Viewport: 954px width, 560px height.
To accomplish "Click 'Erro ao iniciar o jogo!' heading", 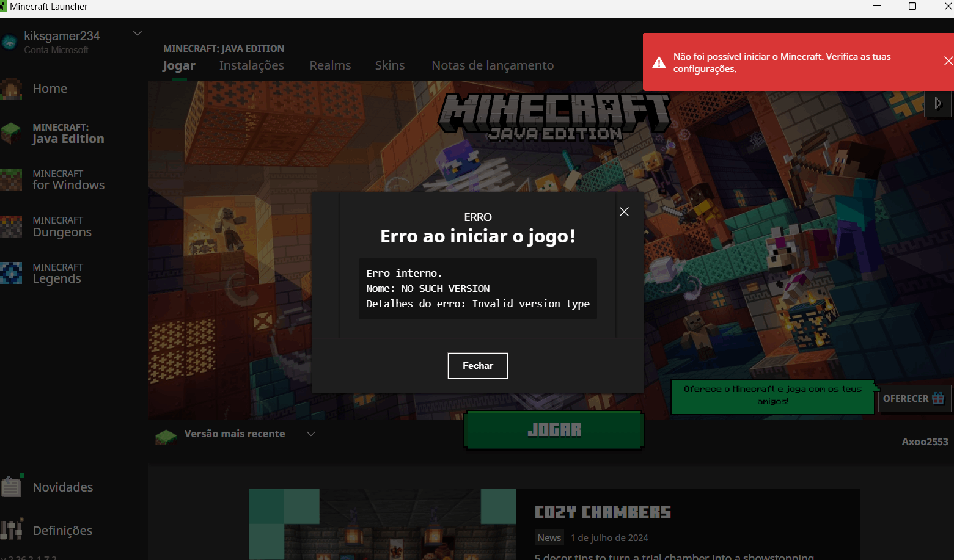I will pyautogui.click(x=478, y=236).
